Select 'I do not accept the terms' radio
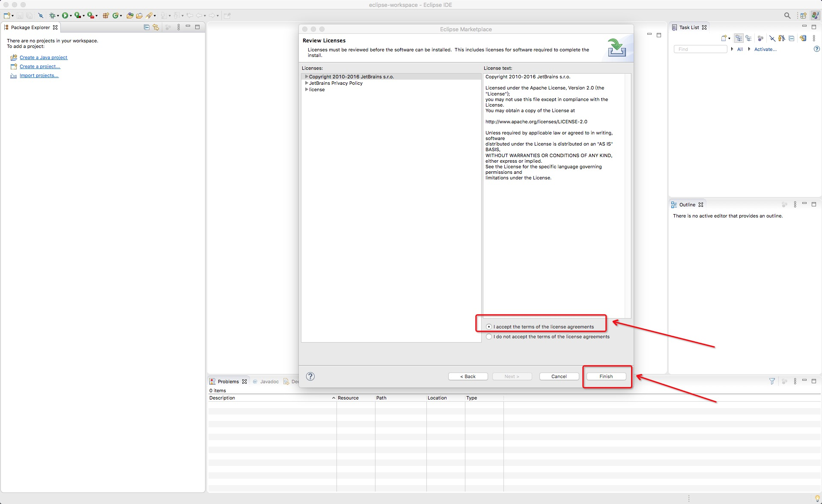The image size is (822, 504). pyautogui.click(x=489, y=337)
